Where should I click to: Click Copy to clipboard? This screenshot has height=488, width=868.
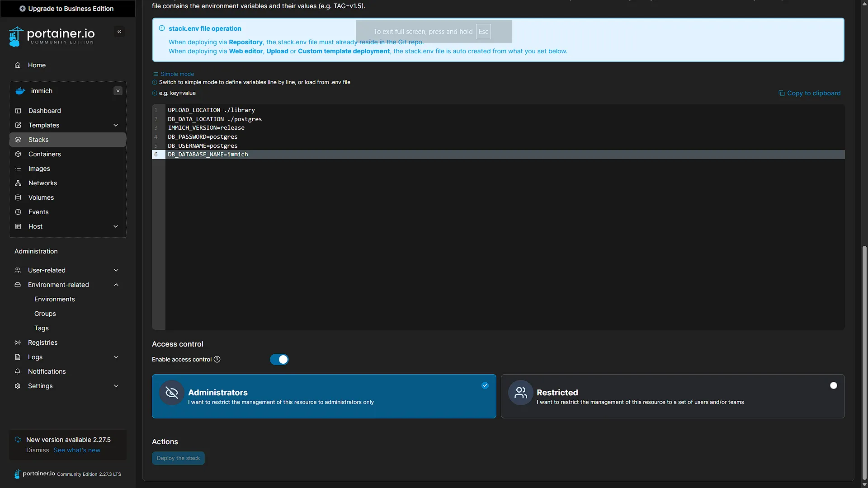click(x=810, y=93)
